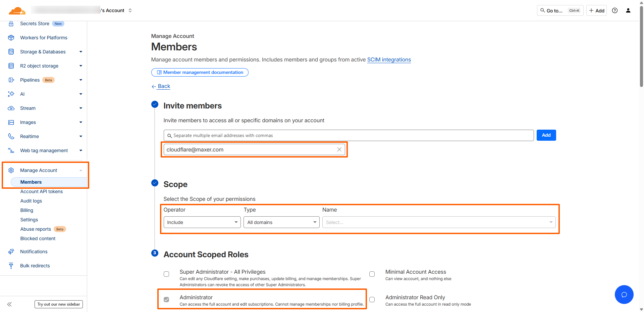The image size is (644, 312).
Task: Click the Notifications megaphone icon
Action: (11, 252)
